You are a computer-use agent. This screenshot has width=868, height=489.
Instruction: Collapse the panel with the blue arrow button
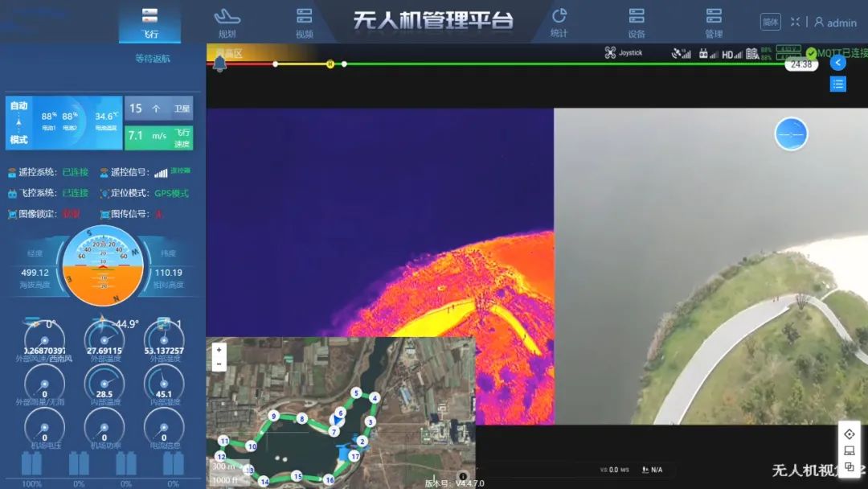click(x=838, y=63)
